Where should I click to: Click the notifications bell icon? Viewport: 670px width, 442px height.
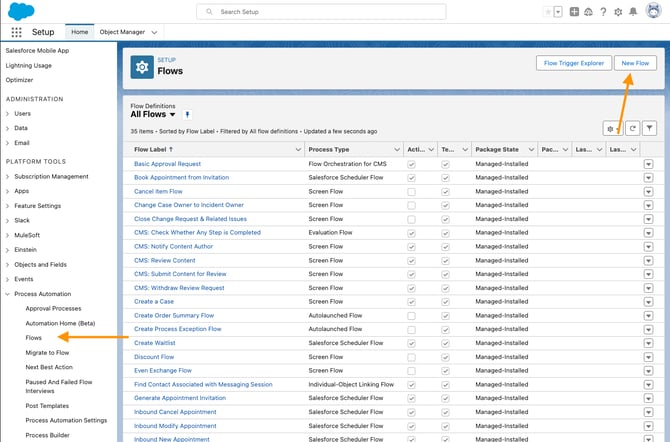pos(634,11)
